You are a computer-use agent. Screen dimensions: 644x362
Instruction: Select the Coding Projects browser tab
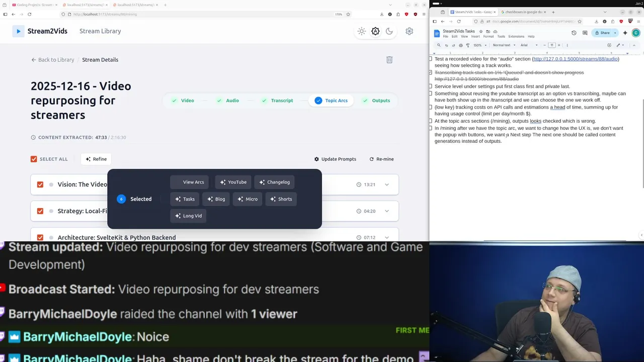[x=34, y=5]
